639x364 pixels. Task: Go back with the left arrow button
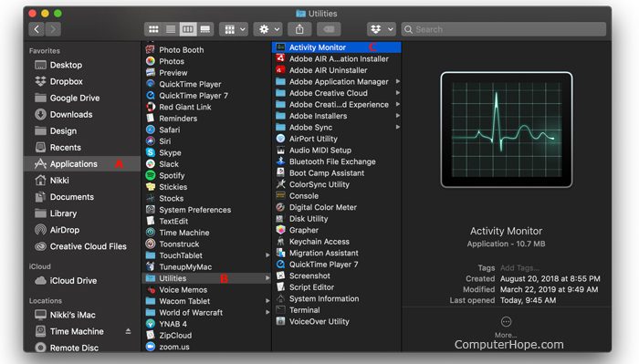pos(37,29)
